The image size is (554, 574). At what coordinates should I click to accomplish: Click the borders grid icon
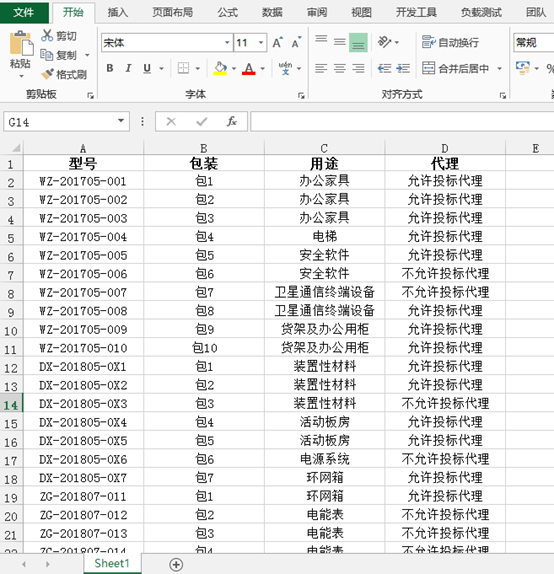coord(183,68)
